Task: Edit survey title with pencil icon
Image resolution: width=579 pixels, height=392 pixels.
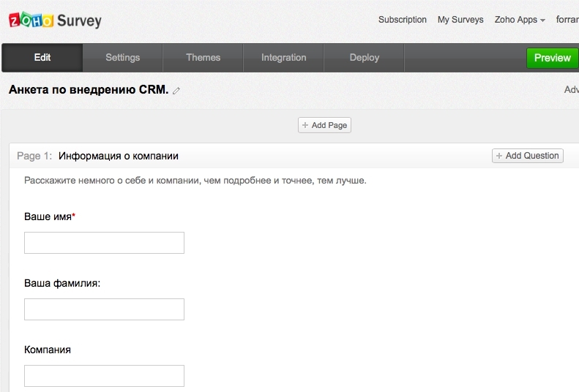Action: (176, 91)
